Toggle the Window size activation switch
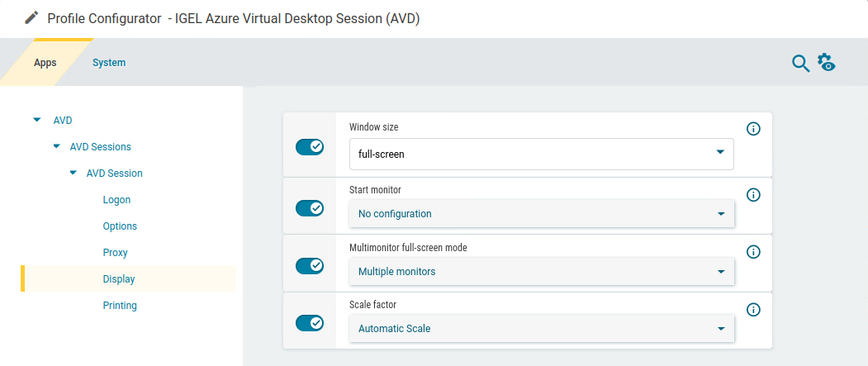 pos(310,147)
